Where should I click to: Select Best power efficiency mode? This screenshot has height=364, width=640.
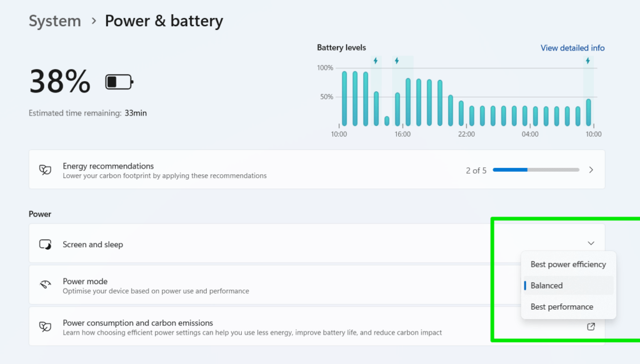coord(568,264)
